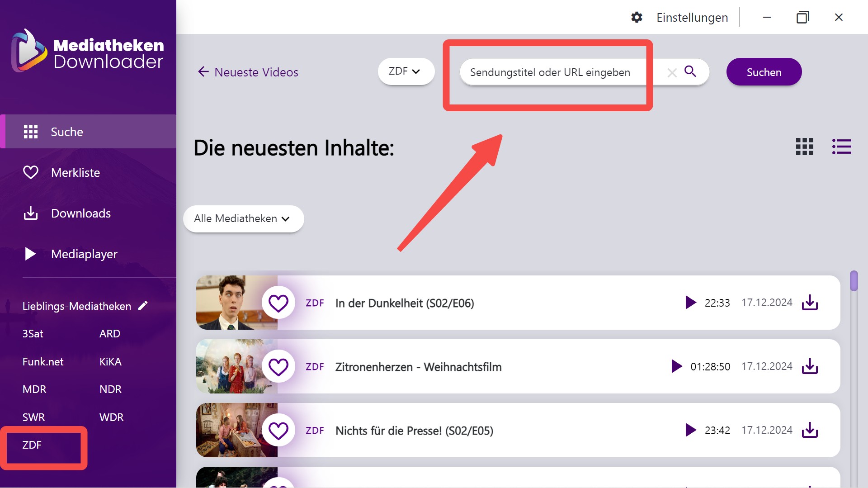Image resolution: width=868 pixels, height=488 pixels.
Task: Open the Suche sidebar section
Action: (x=88, y=132)
